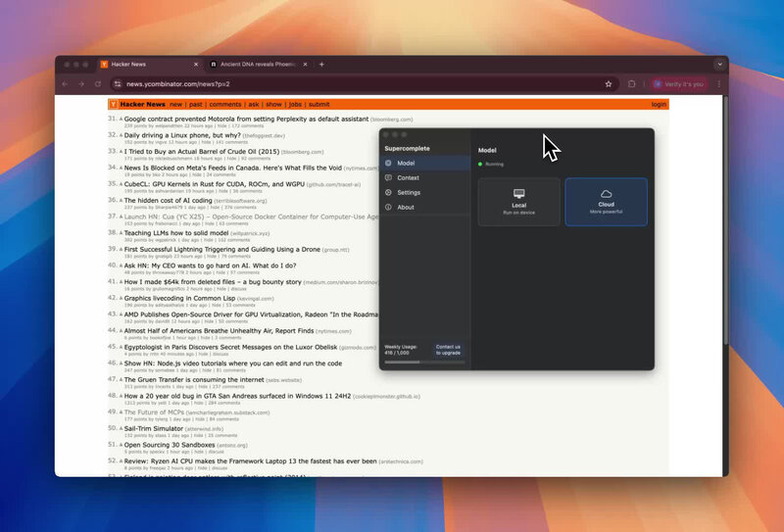The width and height of the screenshot is (784, 532).
Task: Open the jobs link in header
Action: (296, 105)
